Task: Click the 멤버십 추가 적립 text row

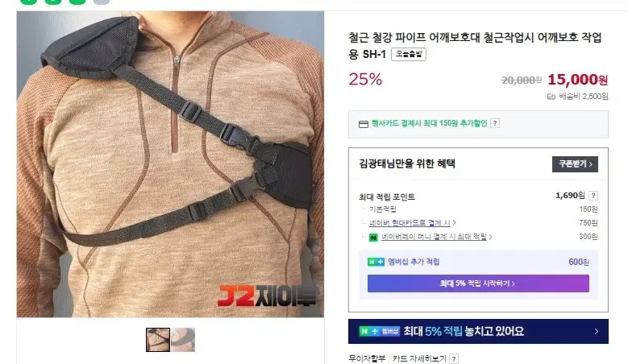Action: coord(478,262)
